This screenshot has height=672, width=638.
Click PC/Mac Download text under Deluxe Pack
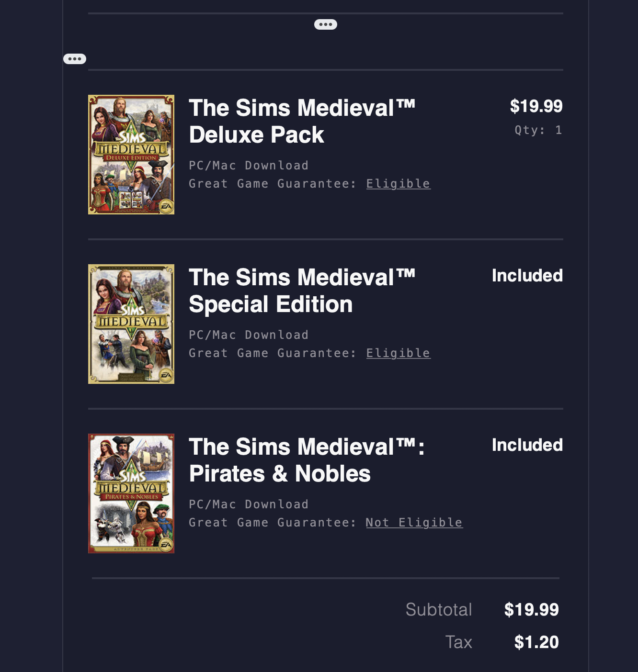click(x=249, y=166)
